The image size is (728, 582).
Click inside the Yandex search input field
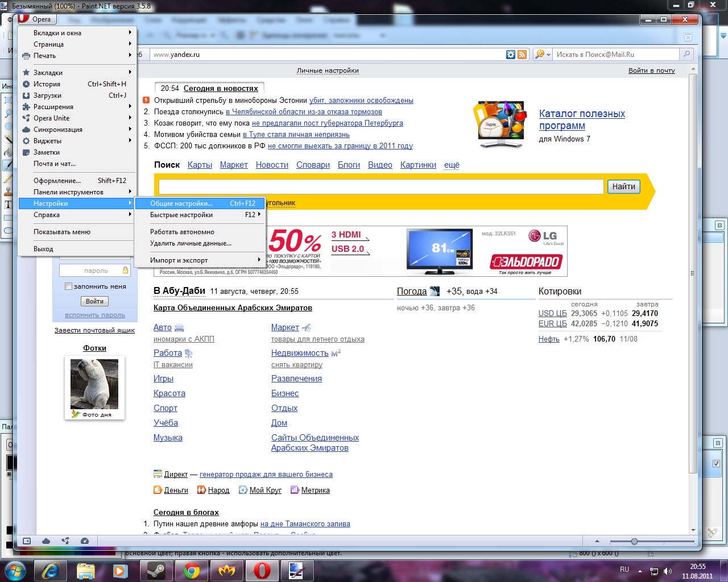381,186
